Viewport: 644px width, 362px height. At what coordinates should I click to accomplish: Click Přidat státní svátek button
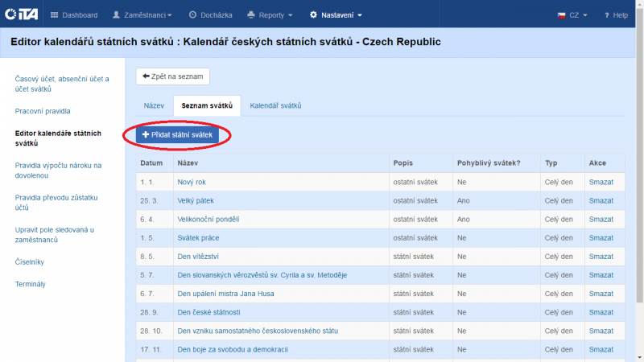coord(177,135)
